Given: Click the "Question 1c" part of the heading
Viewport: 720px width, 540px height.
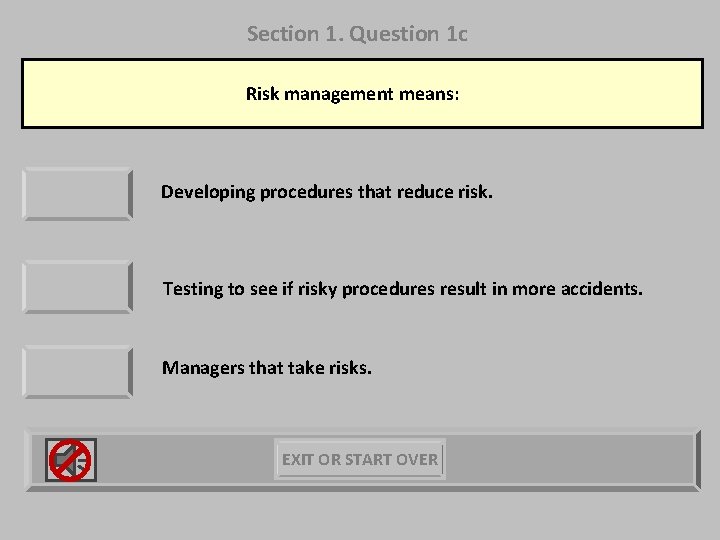Looking at the screenshot, I should pyautogui.click(x=408, y=34).
